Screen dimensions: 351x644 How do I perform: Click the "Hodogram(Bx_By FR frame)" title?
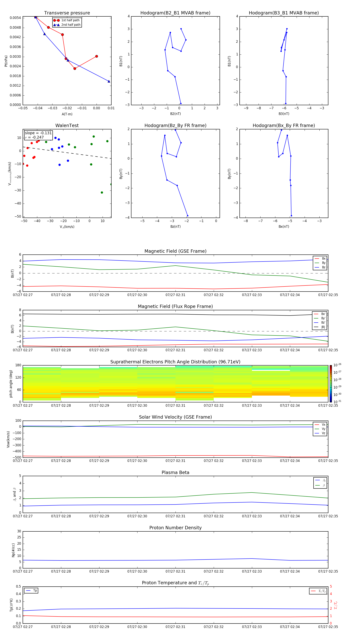tap(284, 125)
